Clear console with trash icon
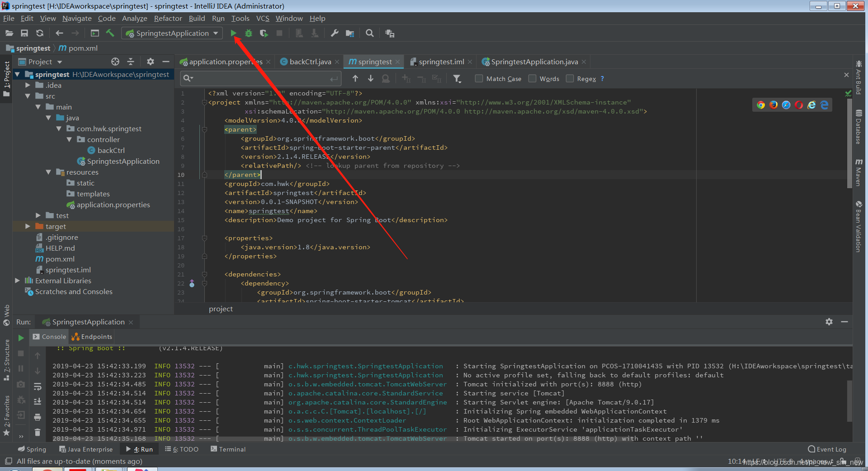Viewport: 868px width, 471px height. (38, 433)
